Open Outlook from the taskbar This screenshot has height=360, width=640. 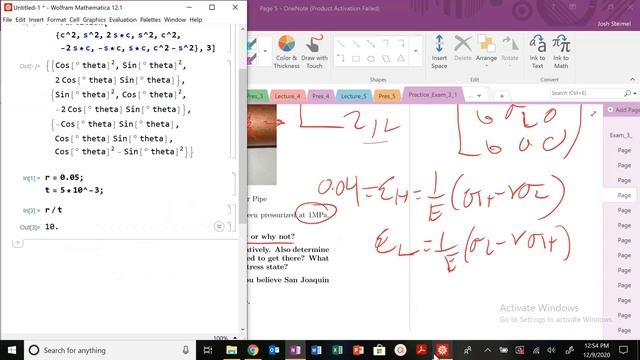274,350
